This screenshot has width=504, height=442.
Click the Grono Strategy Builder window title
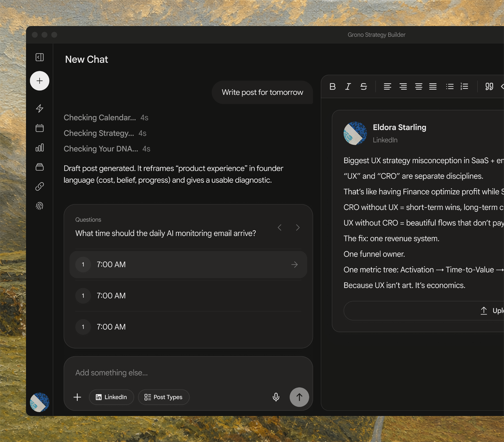[376, 35]
